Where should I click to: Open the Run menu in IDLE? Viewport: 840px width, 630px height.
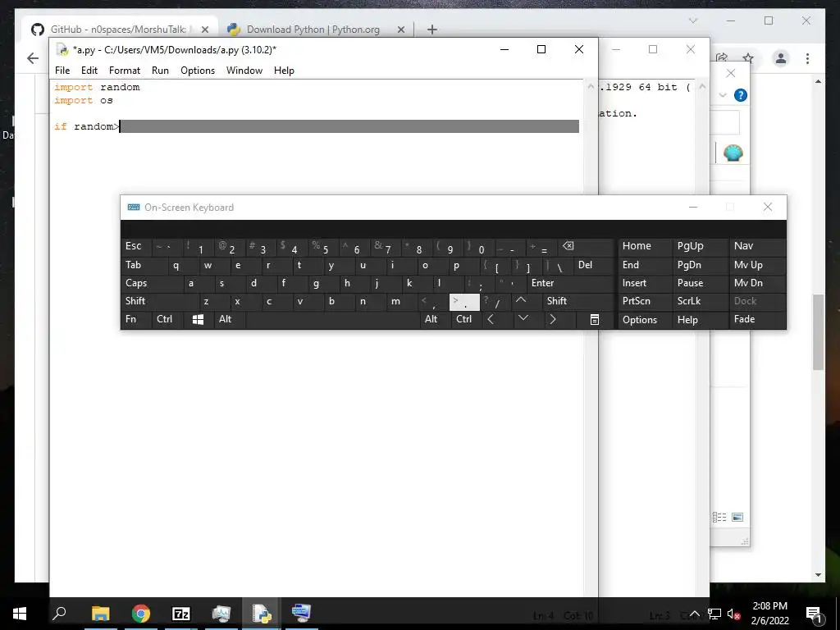[160, 71]
